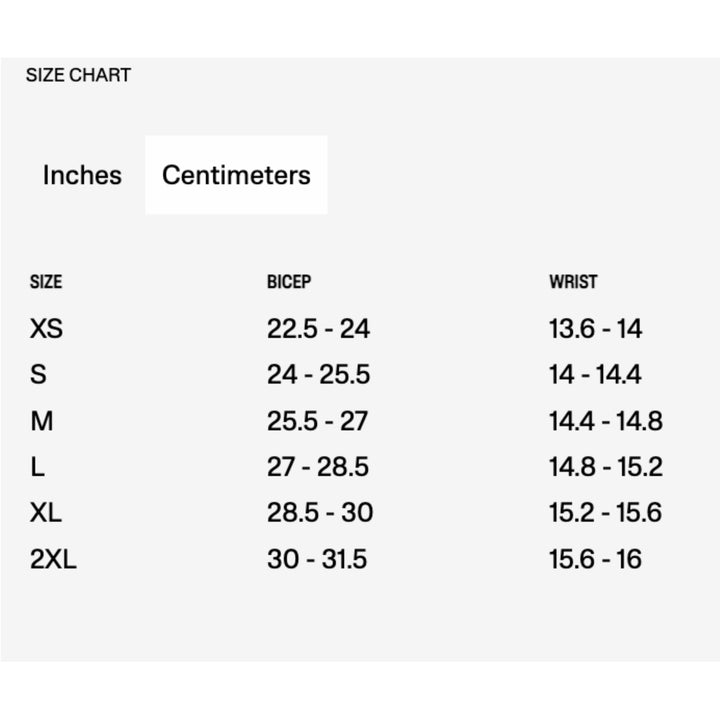
Task: Switch to the Inches tab
Action: tap(82, 175)
